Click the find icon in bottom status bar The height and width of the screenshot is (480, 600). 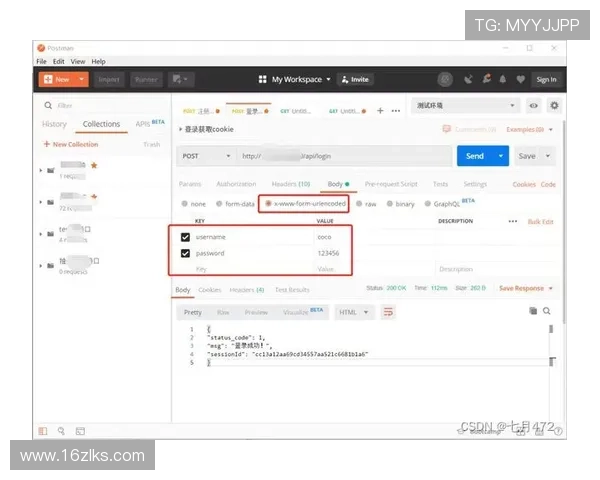[61, 430]
